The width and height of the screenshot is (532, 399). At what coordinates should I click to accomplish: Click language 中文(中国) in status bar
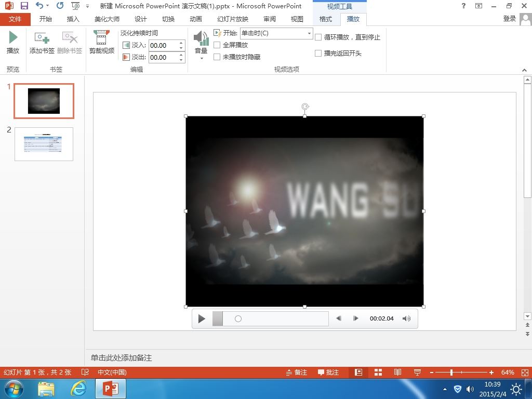pos(112,373)
